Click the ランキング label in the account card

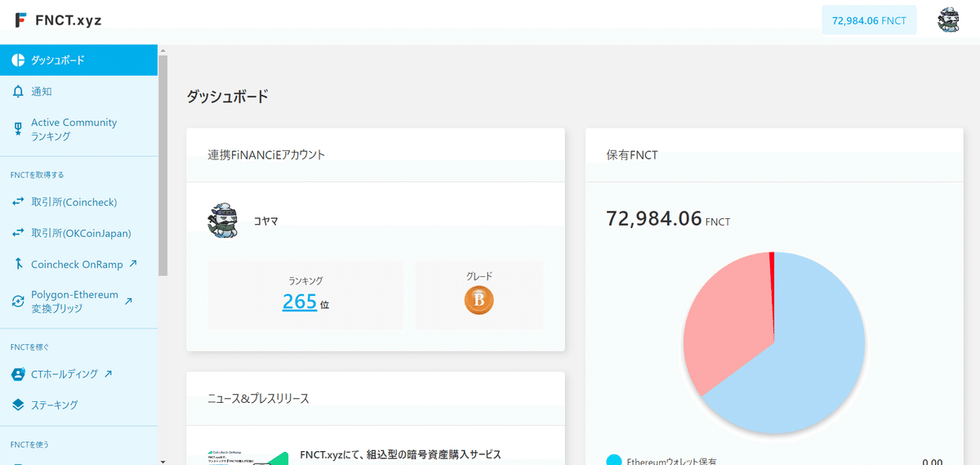pyautogui.click(x=305, y=280)
